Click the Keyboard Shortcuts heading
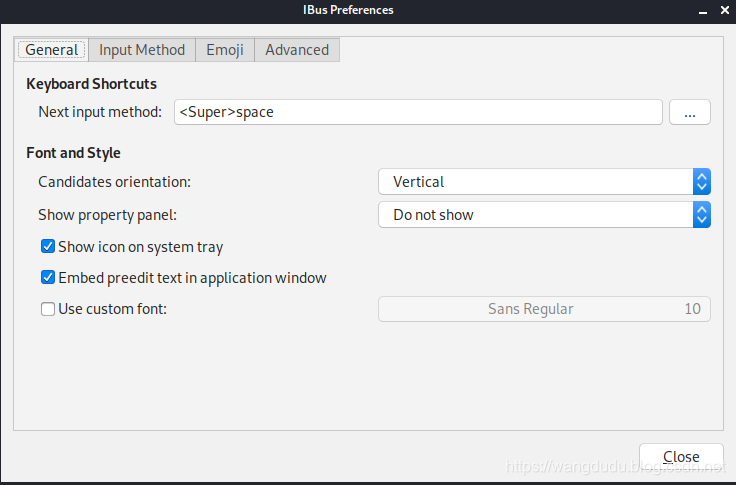 [92, 84]
